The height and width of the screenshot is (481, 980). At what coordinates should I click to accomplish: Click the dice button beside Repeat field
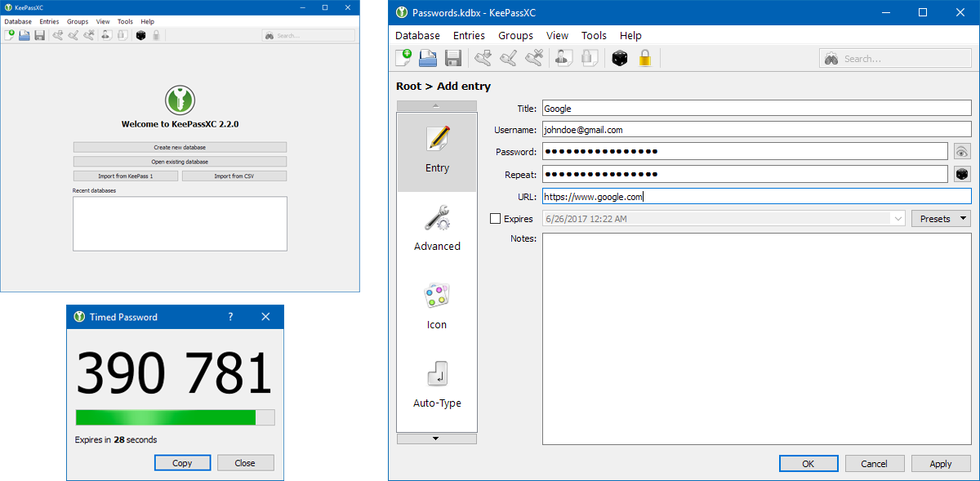click(x=962, y=174)
